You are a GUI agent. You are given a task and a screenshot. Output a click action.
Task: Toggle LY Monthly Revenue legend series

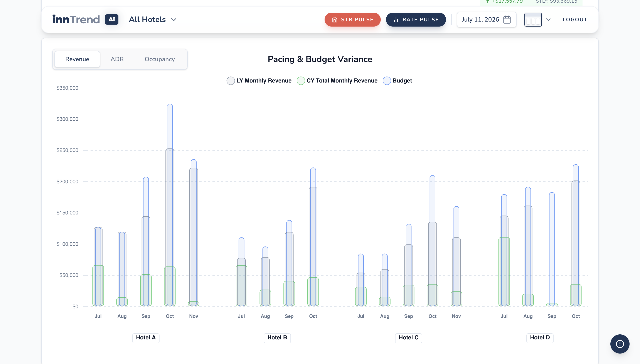coord(259,81)
